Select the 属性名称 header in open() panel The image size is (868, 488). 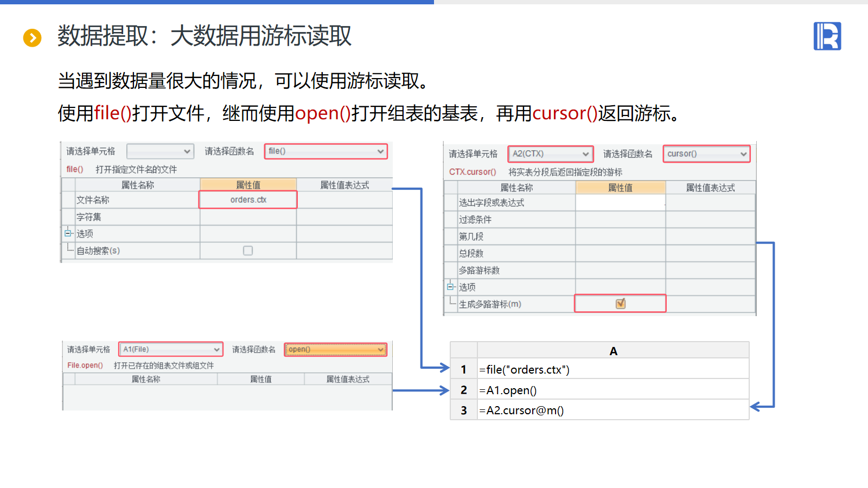pyautogui.click(x=146, y=379)
